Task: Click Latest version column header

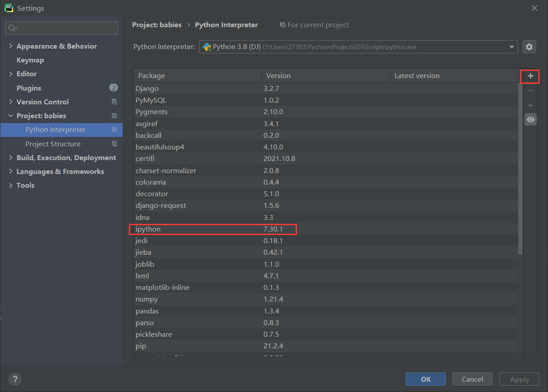Action: tap(455, 76)
